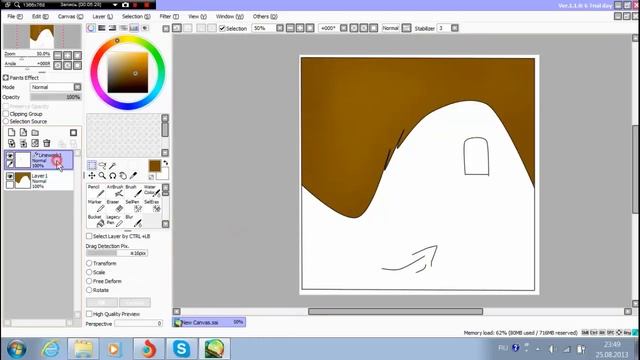Select the Legacy Pen tool
This screenshot has height=360, width=640.
coord(115,221)
